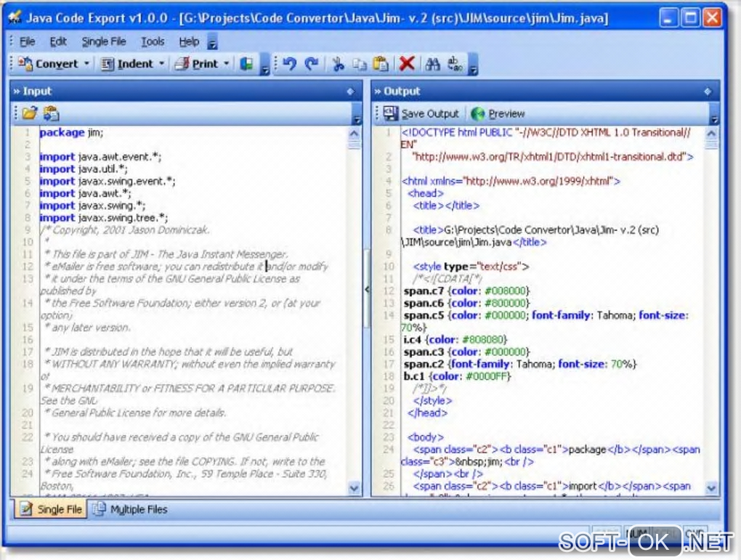Minimize the Java Code Export window
This screenshot has height=560, width=741.
(668, 18)
